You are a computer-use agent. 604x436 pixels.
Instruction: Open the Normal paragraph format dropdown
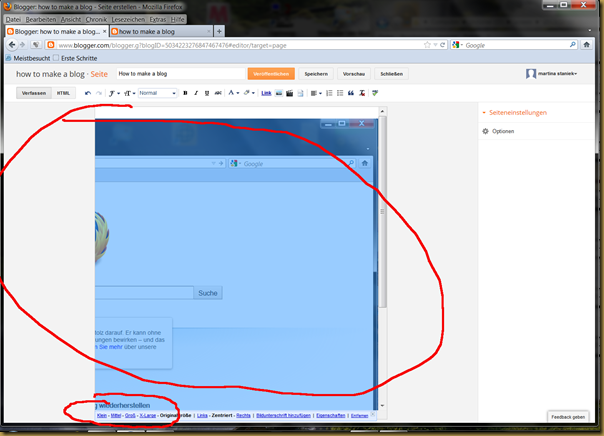[158, 93]
